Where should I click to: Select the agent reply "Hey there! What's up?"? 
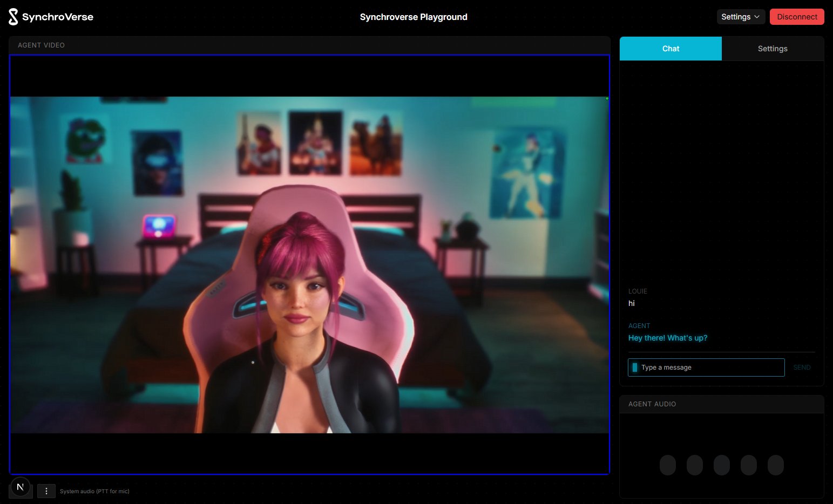pyautogui.click(x=667, y=338)
